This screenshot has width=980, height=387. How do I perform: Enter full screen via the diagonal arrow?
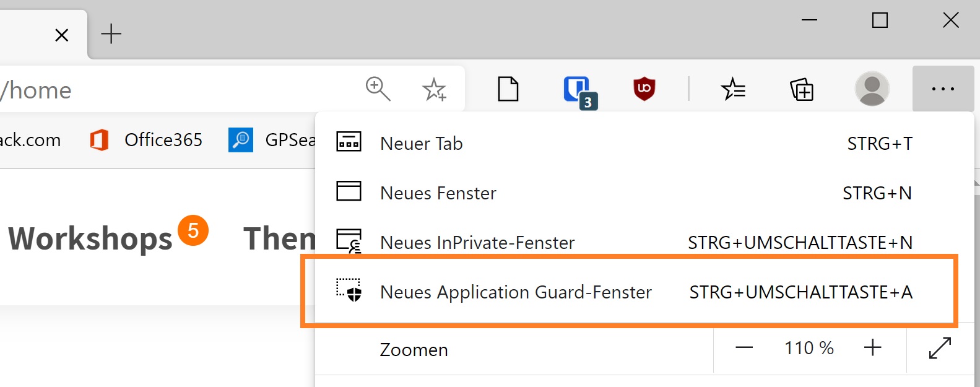pyautogui.click(x=940, y=348)
